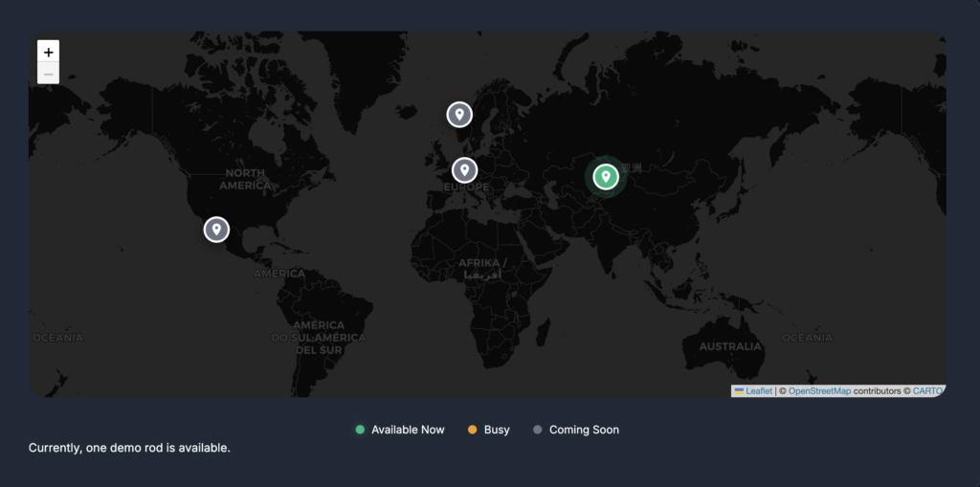Click the Afrika label on the map
The image size is (980, 487).
[482, 263]
